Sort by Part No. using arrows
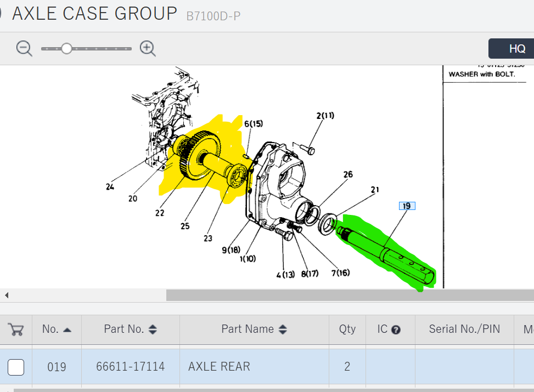This screenshot has height=392, width=534. (153, 329)
